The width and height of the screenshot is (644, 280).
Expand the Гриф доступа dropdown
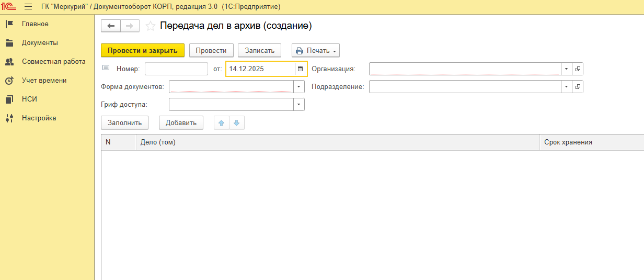point(298,105)
